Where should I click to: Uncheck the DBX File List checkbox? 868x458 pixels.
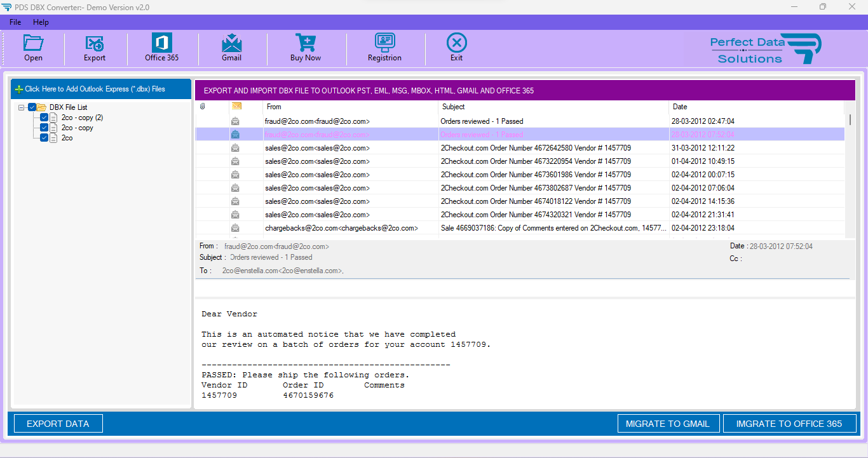(32, 107)
